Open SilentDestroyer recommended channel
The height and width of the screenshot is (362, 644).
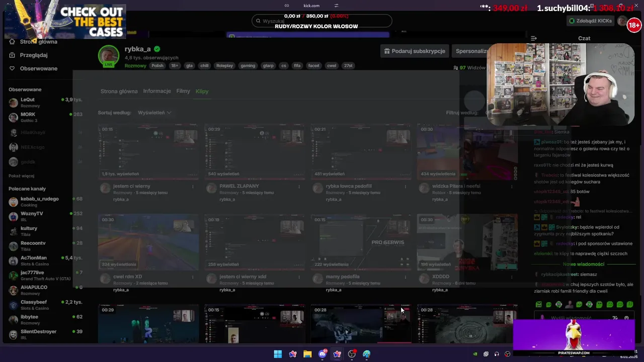pos(45,334)
